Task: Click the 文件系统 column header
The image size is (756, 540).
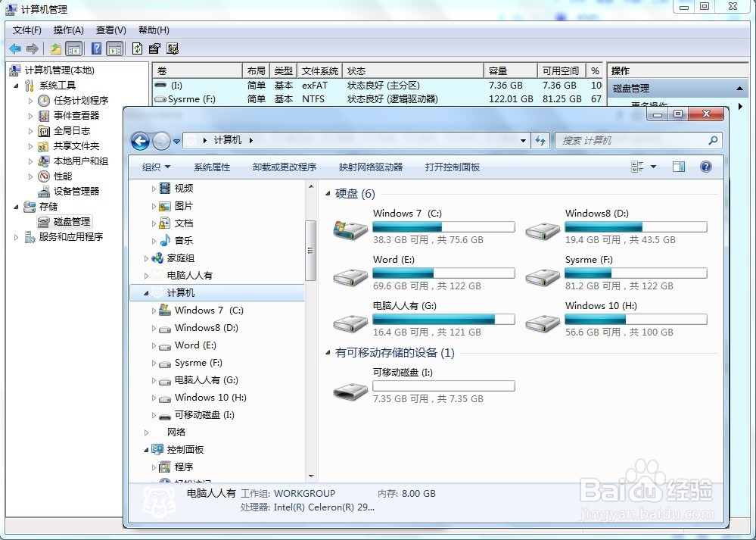Action: [x=319, y=71]
